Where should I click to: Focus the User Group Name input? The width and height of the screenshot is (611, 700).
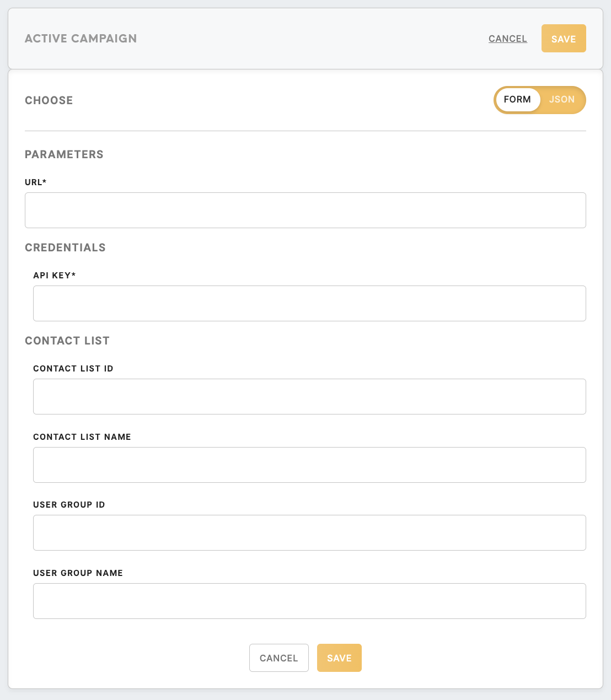tap(309, 601)
